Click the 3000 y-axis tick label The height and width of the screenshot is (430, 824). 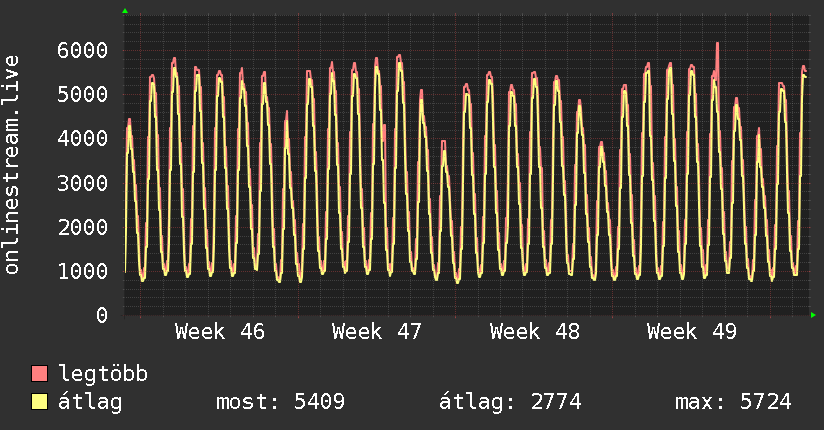pyautogui.click(x=83, y=183)
